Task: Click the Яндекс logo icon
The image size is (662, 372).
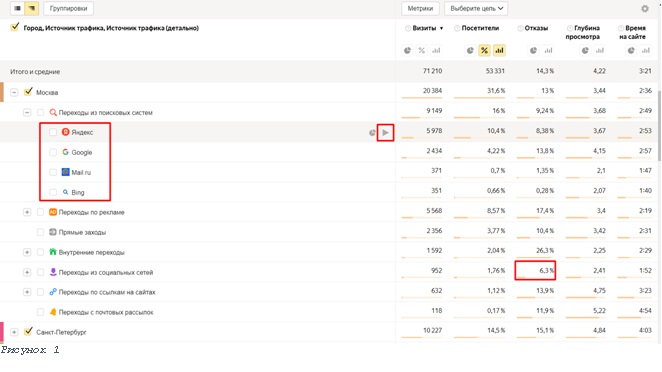Action: point(65,132)
